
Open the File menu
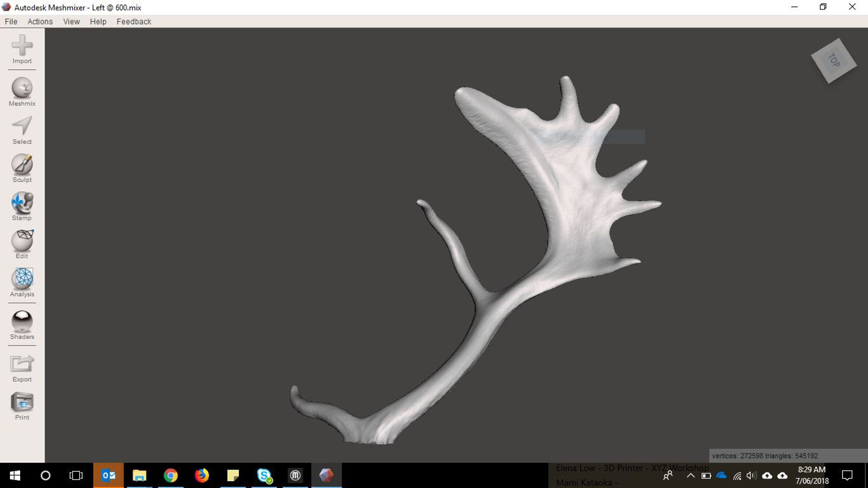11,22
